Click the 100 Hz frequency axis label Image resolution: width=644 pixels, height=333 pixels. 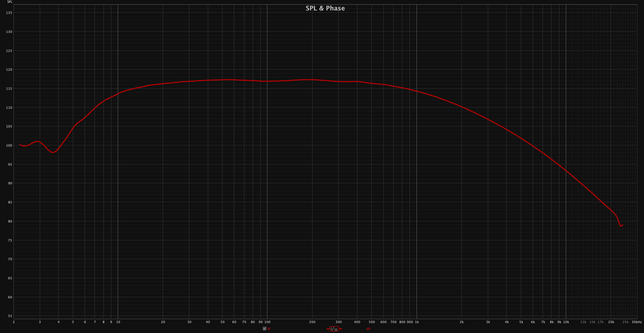267,322
